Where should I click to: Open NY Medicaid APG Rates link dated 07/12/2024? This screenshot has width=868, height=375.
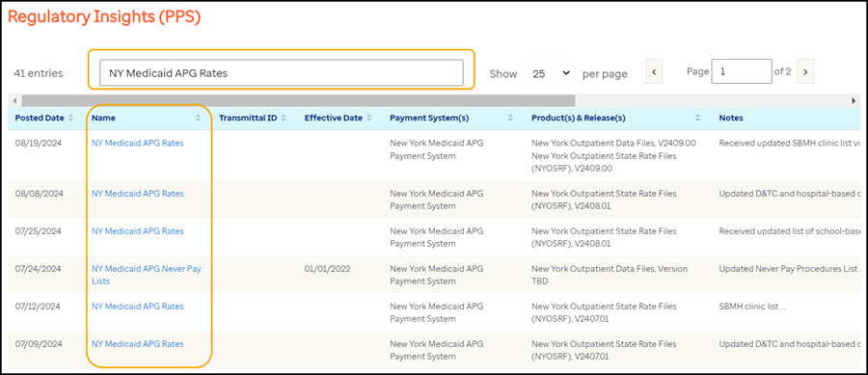[138, 306]
